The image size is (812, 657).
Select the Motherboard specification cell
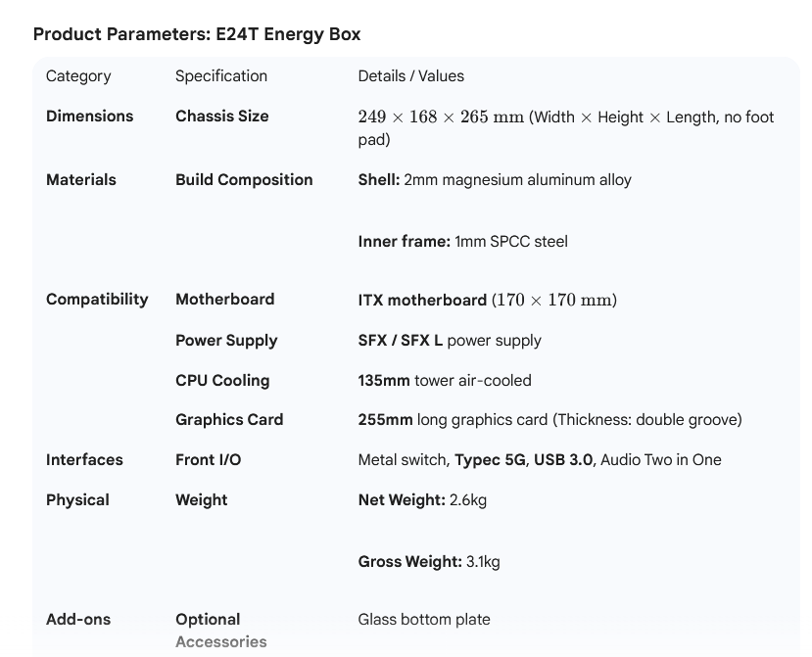pyautogui.click(x=224, y=300)
